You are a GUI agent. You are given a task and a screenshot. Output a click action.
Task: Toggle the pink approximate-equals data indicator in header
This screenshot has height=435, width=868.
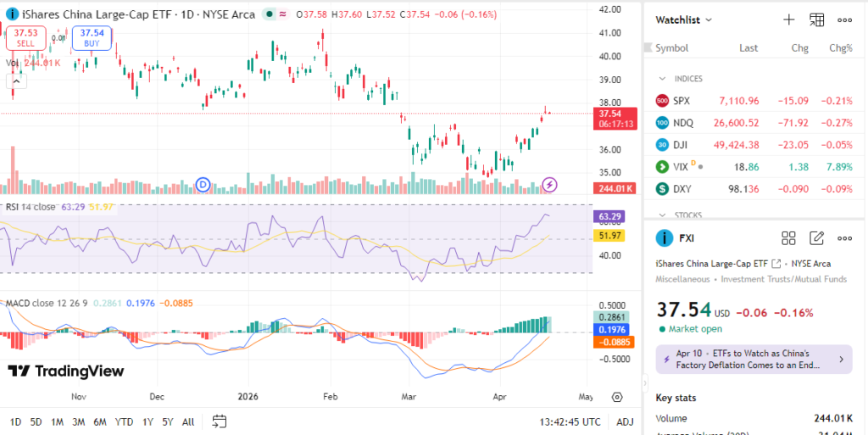click(x=282, y=14)
